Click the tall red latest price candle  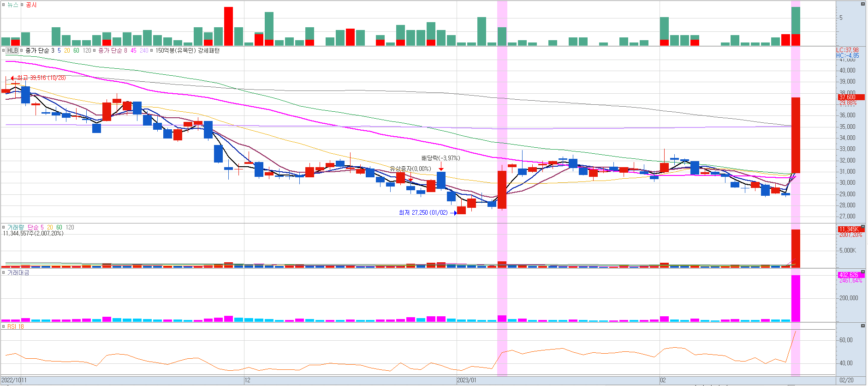[796, 135]
